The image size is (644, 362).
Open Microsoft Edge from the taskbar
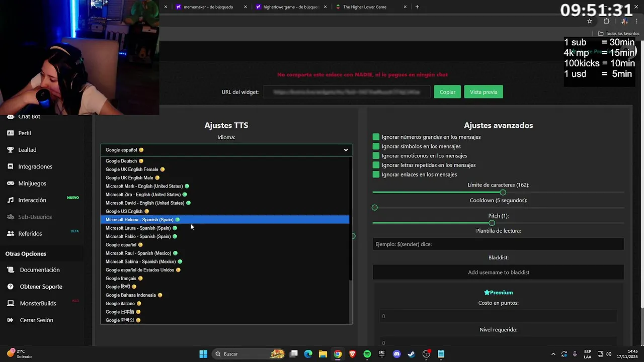308,354
